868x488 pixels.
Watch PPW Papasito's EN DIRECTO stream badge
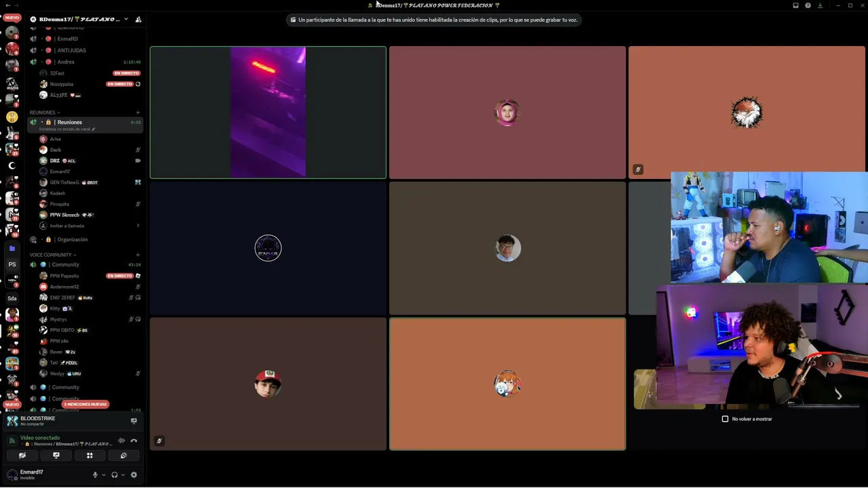pyautogui.click(x=119, y=276)
